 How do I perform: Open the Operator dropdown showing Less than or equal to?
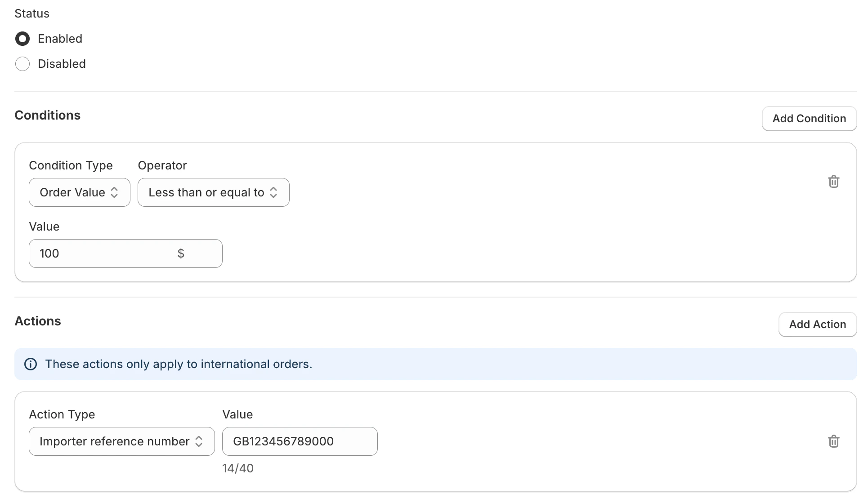(213, 192)
